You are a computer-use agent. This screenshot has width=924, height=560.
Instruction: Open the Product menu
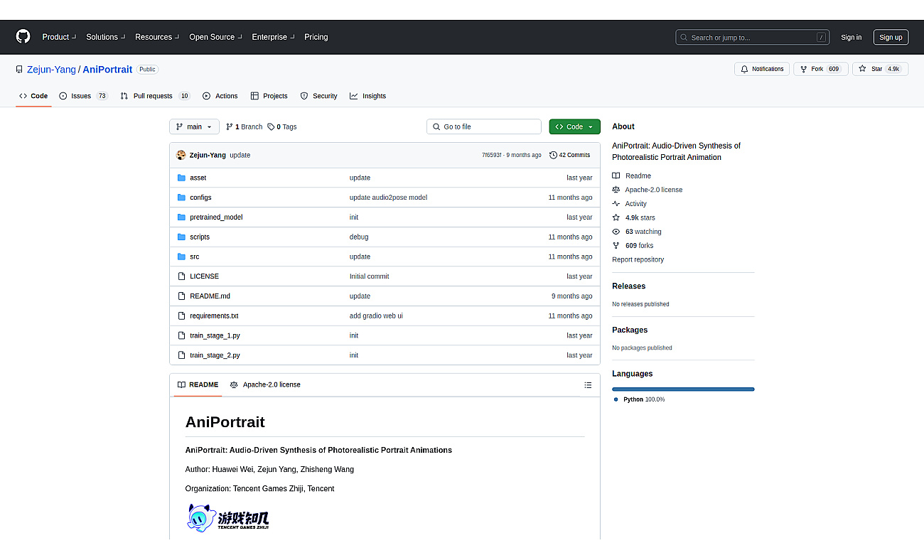[59, 37]
